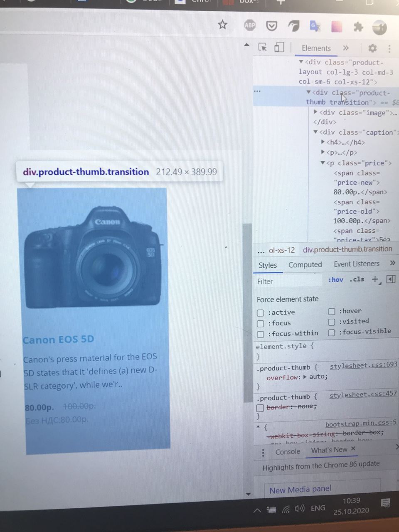Bookmark this page with the star icon
399x532 pixels.
[223, 25]
